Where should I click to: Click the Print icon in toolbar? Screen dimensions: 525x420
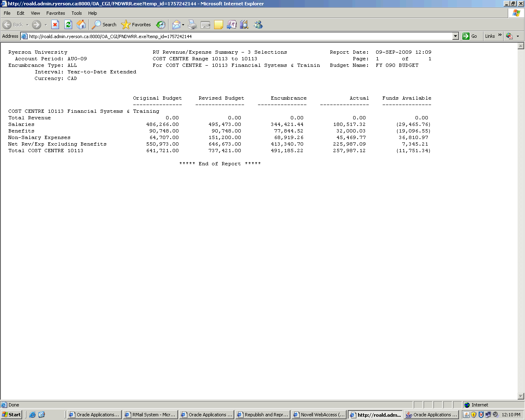(x=192, y=25)
